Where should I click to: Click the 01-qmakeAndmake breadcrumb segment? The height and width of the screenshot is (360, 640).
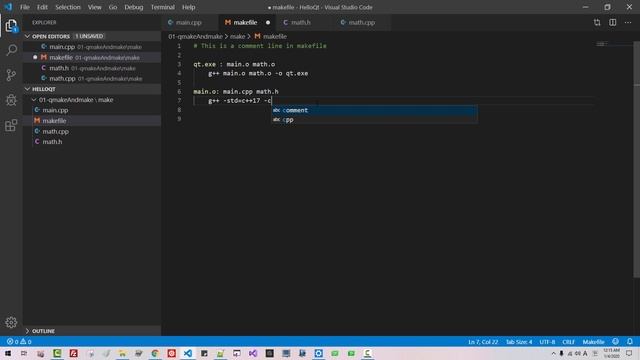(x=195, y=36)
